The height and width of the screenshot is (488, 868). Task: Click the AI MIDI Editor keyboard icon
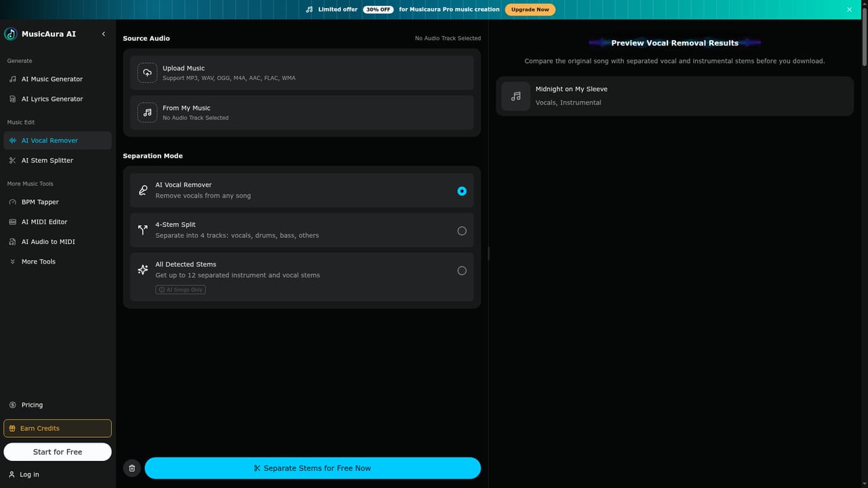(13, 222)
